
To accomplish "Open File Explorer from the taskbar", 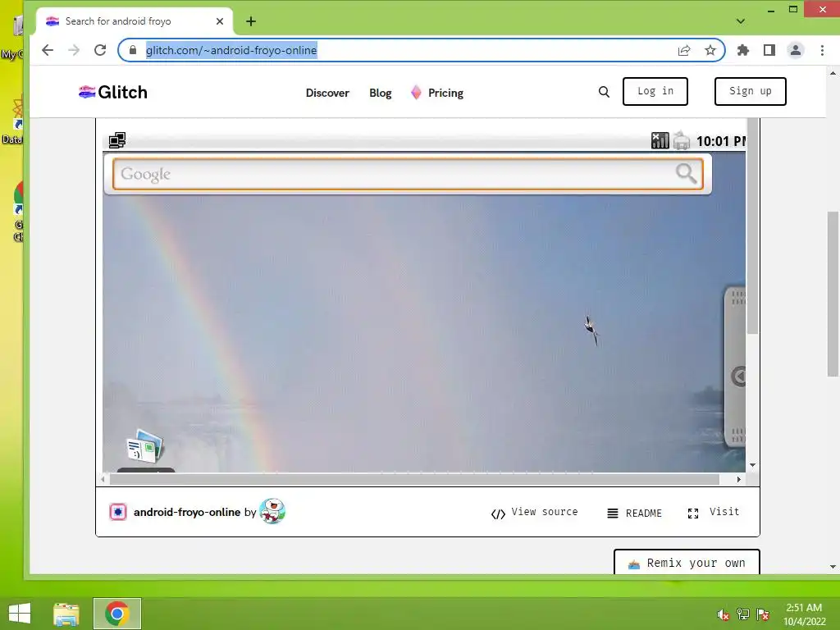I will click(66, 614).
